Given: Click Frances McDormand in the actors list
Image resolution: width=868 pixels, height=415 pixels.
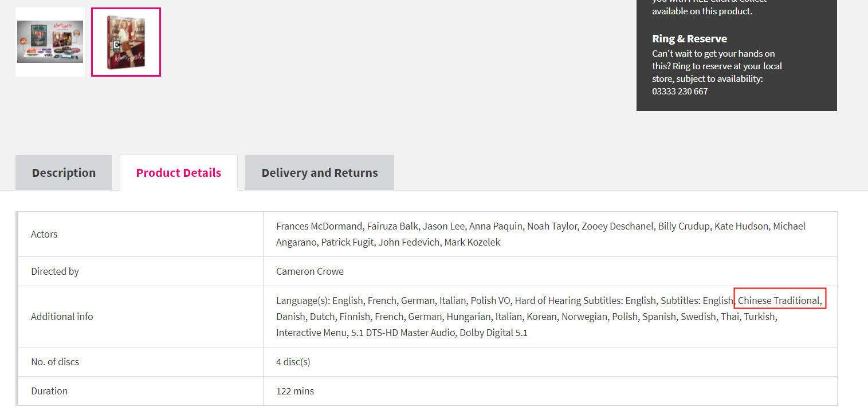Looking at the screenshot, I should coord(319,226).
